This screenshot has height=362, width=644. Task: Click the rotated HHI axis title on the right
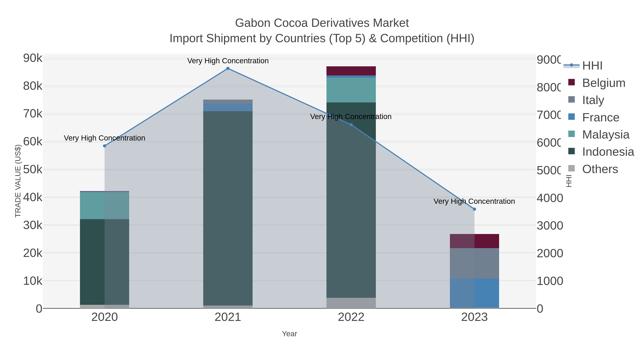coord(569,181)
